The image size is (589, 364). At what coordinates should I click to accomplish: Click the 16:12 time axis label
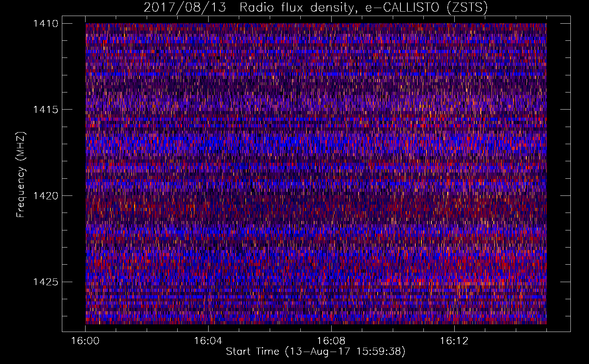click(x=454, y=341)
